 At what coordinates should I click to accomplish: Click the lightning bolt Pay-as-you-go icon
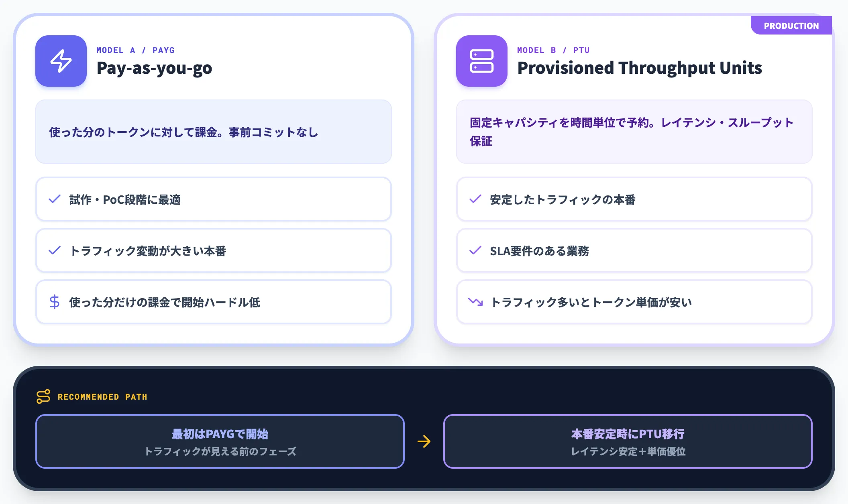[61, 61]
